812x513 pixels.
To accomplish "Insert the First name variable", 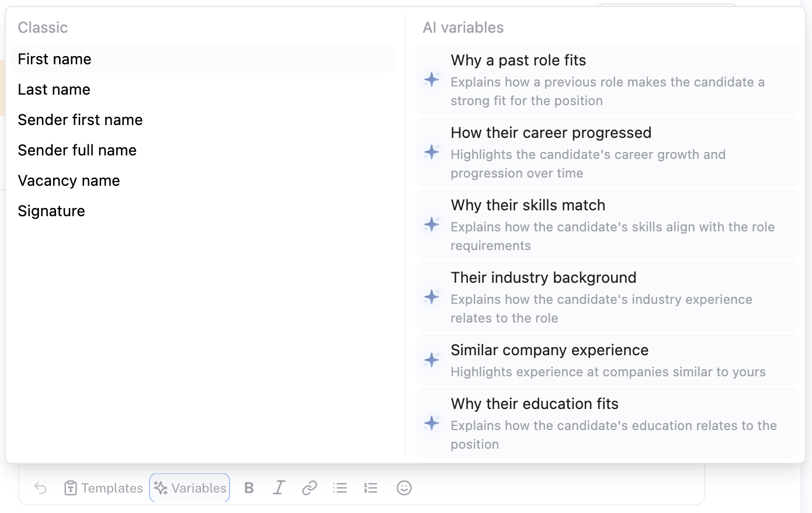I will [203, 59].
